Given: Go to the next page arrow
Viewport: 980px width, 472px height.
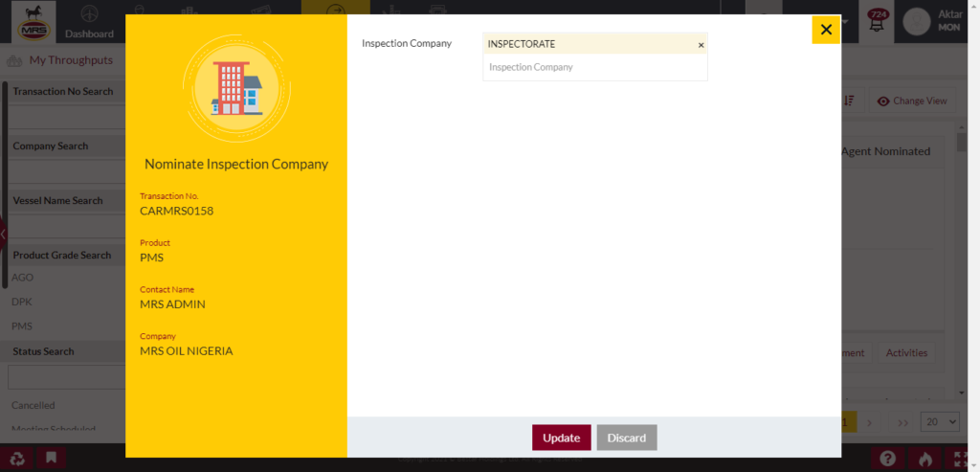Looking at the screenshot, I should tap(869, 422).
